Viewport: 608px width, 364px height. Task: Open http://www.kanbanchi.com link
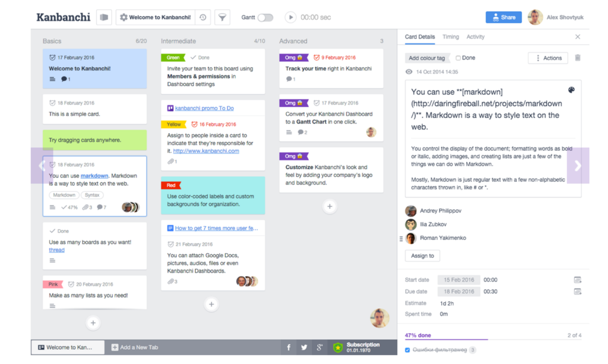pyautogui.click(x=206, y=151)
